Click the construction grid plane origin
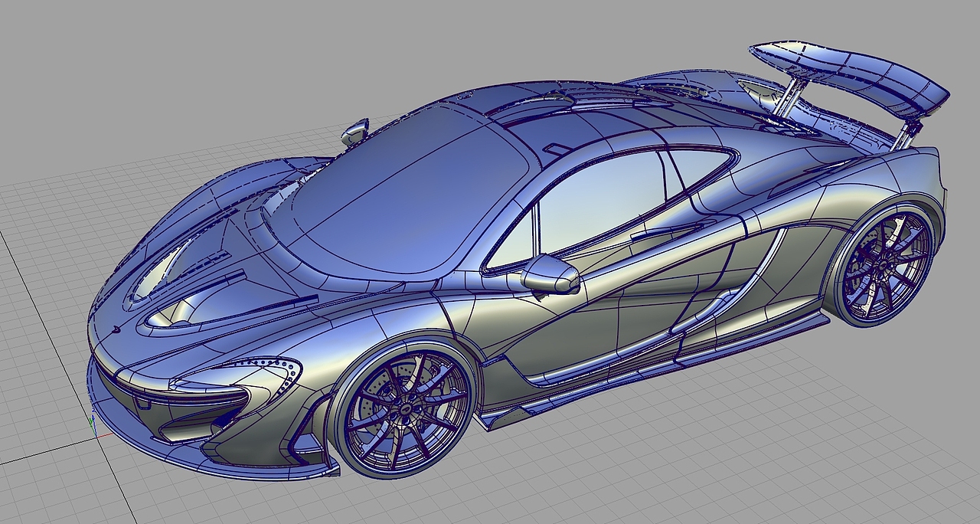This screenshot has height=524, width=980. pyautogui.click(x=96, y=437)
